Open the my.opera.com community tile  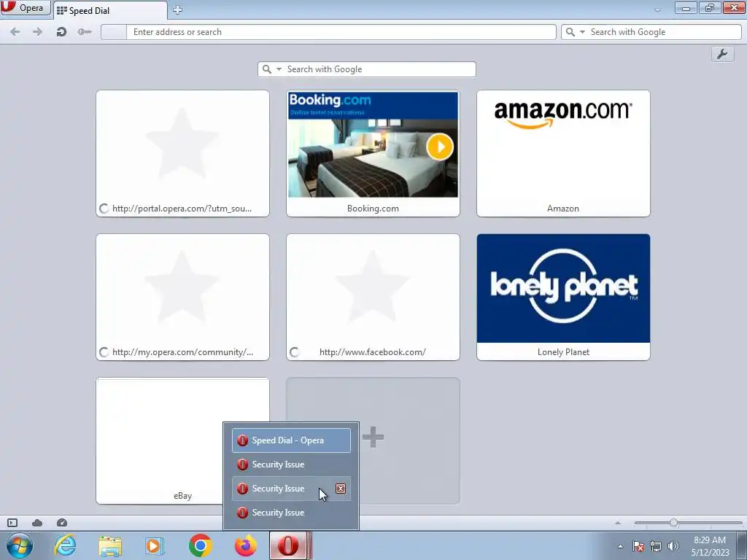click(182, 297)
